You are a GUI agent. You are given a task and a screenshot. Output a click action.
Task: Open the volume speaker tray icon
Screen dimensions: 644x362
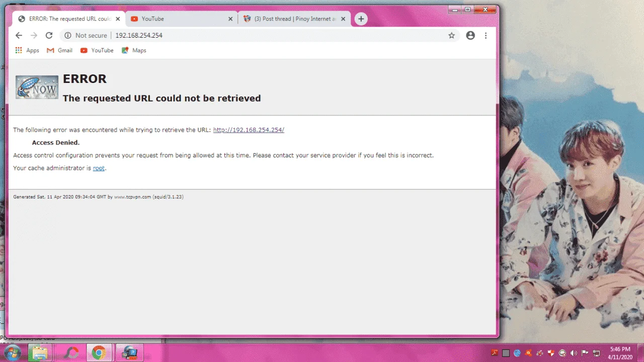click(574, 353)
